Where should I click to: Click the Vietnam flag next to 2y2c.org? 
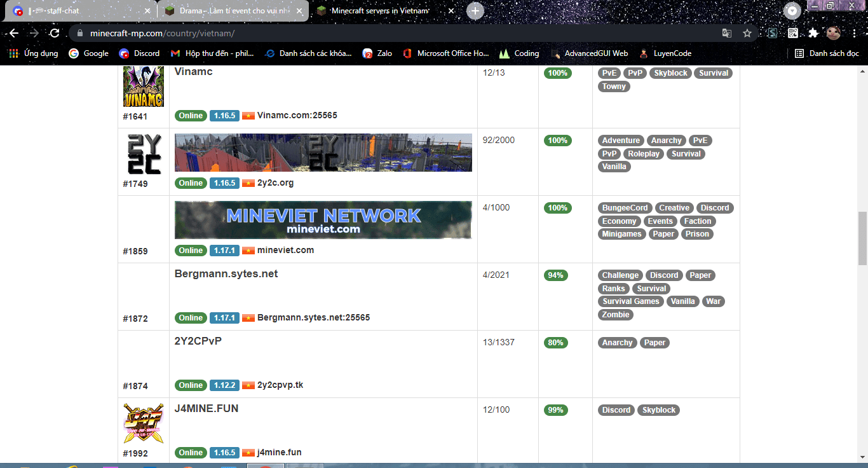point(248,183)
